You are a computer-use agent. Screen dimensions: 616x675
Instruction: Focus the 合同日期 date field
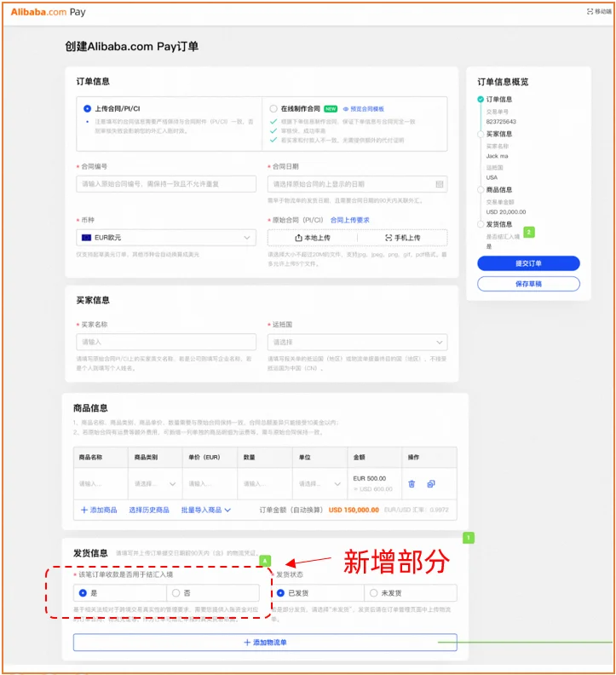coord(357,184)
